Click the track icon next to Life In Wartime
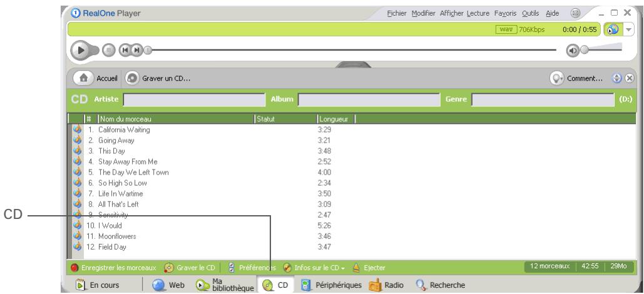This screenshot has height=294, width=644. [77, 193]
